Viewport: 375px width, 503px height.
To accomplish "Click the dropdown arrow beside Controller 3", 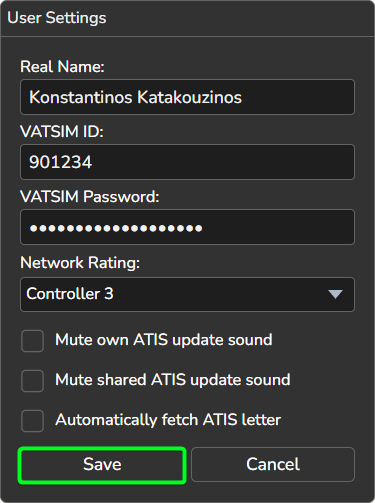I will tap(335, 294).
